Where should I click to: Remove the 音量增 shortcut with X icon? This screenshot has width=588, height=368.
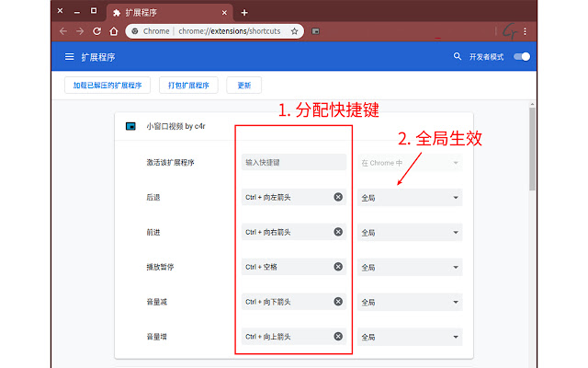pos(338,337)
